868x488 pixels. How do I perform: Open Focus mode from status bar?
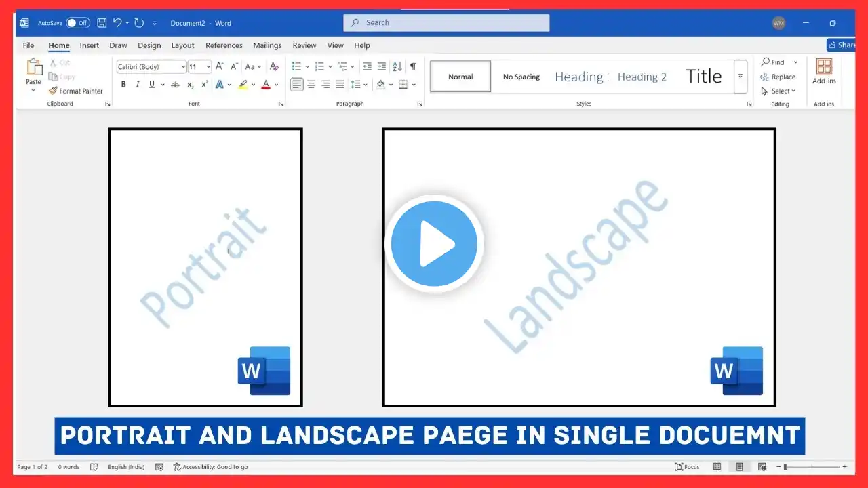687,467
